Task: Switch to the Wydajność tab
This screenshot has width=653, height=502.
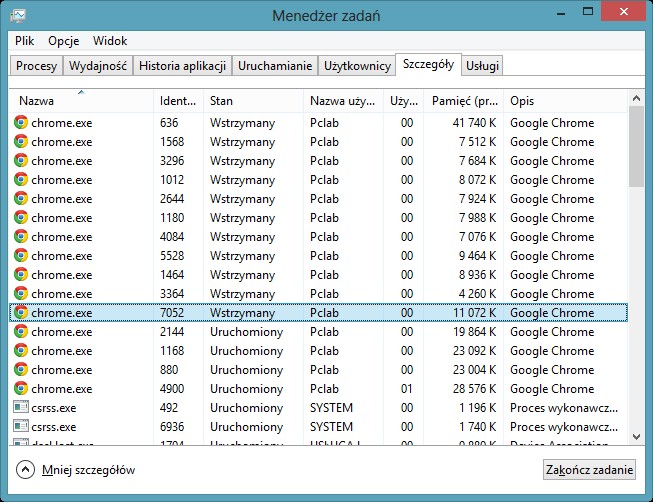Action: point(97,66)
